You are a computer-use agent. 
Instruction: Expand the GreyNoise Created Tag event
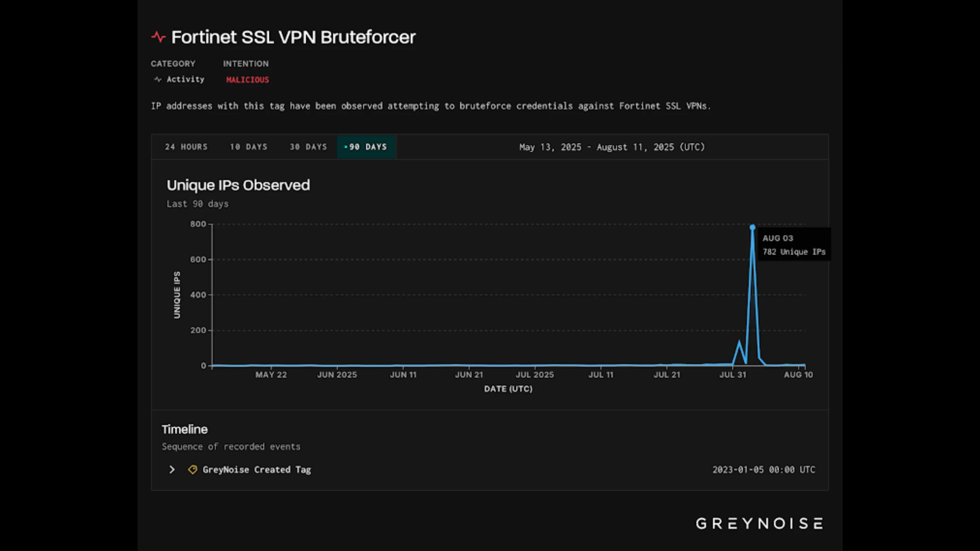pyautogui.click(x=172, y=470)
